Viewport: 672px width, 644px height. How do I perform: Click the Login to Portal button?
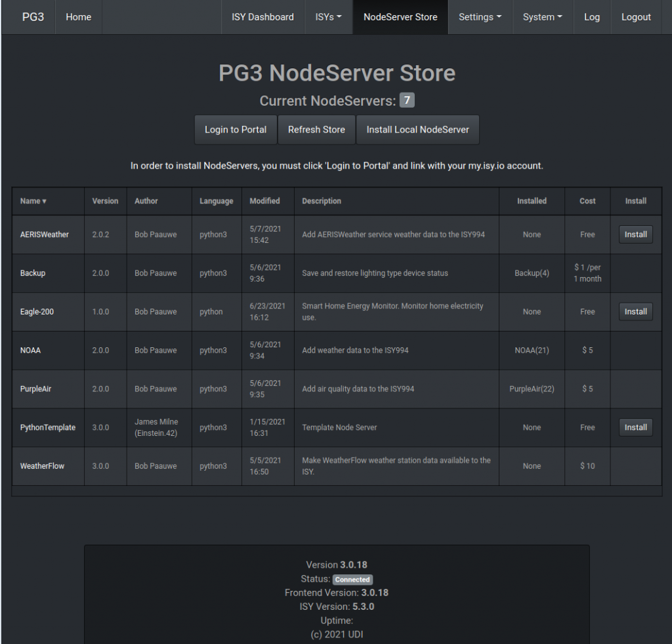[x=236, y=129]
